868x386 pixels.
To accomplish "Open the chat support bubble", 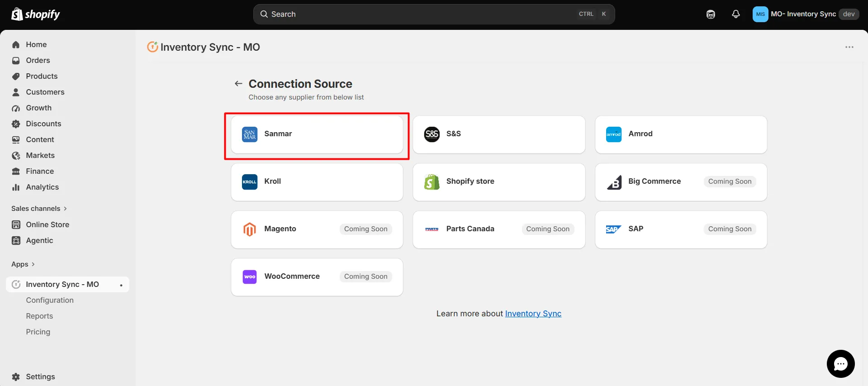I will pyautogui.click(x=840, y=363).
